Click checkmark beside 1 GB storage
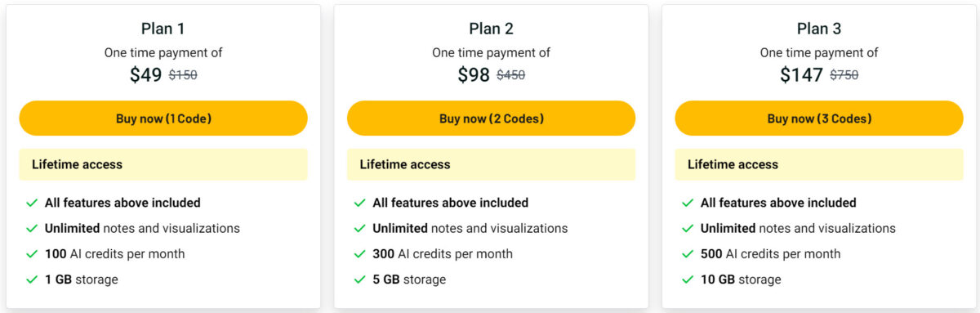 [x=32, y=279]
